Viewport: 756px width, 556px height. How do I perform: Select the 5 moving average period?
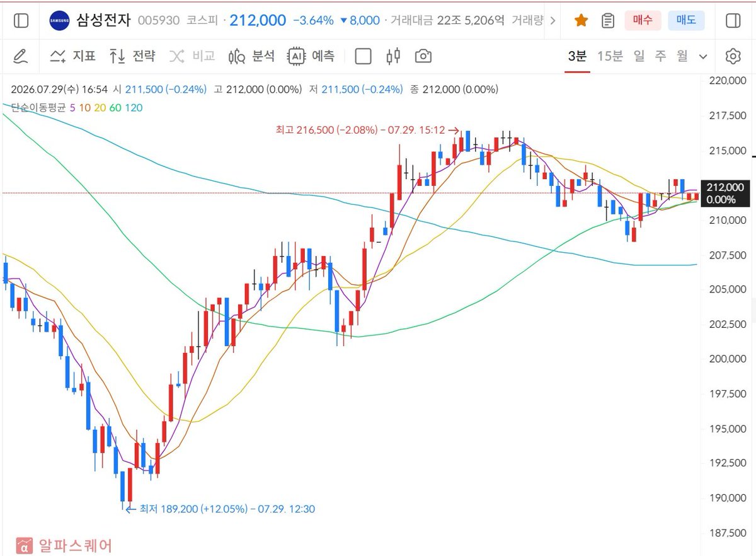[x=72, y=108]
